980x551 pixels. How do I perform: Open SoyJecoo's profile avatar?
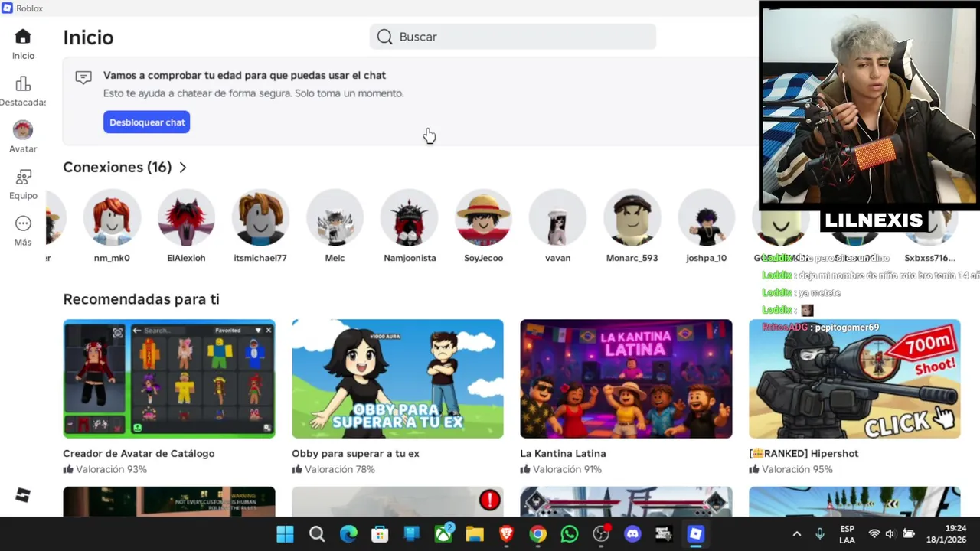483,218
